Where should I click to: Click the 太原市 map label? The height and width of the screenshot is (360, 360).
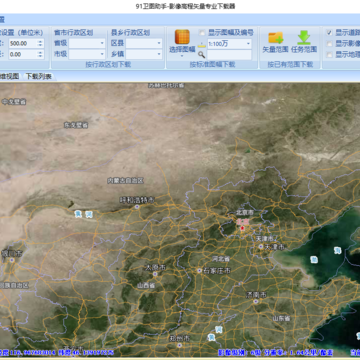(x=155, y=267)
